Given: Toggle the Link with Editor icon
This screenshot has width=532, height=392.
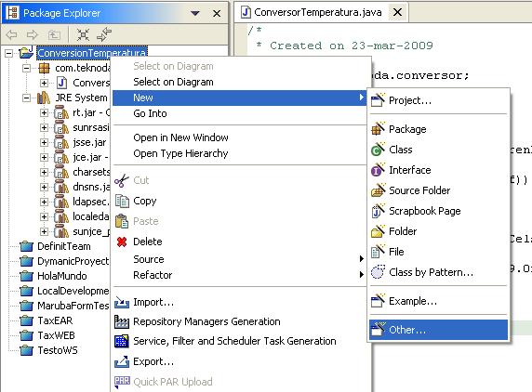Looking at the screenshot, I should [x=104, y=34].
